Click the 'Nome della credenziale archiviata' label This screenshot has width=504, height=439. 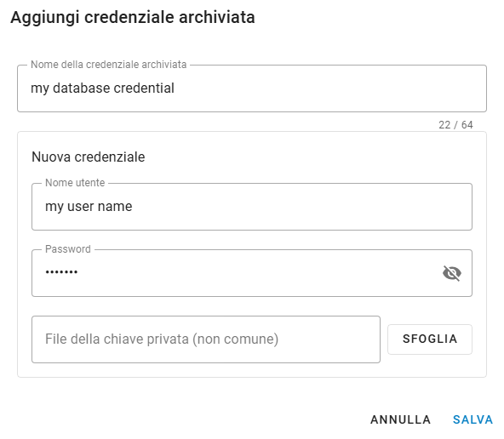109,65
